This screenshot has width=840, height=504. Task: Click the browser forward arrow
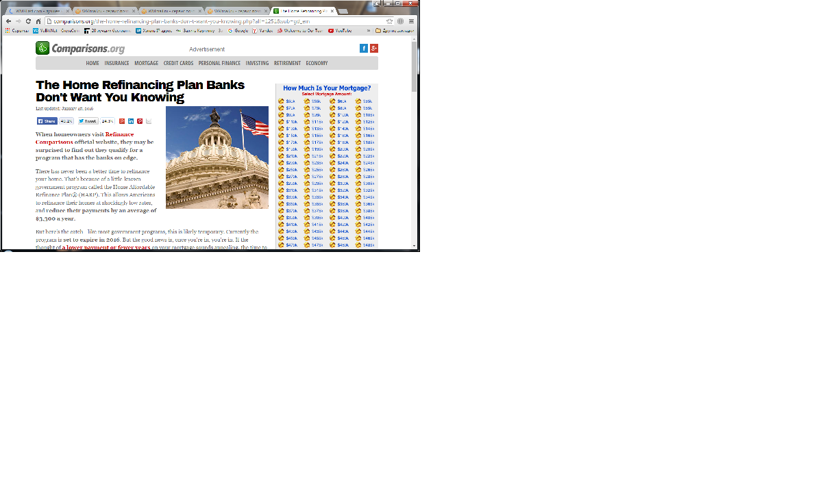[x=18, y=21]
